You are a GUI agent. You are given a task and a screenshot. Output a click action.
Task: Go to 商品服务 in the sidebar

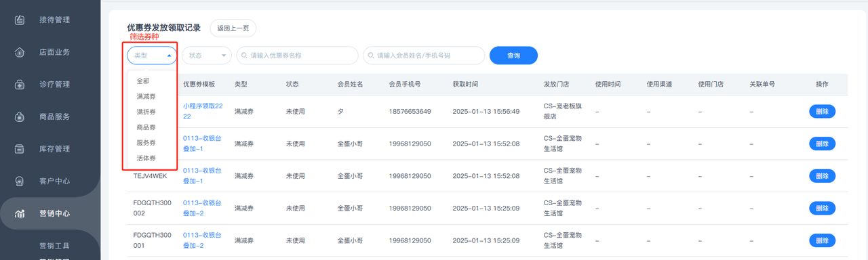(54, 116)
